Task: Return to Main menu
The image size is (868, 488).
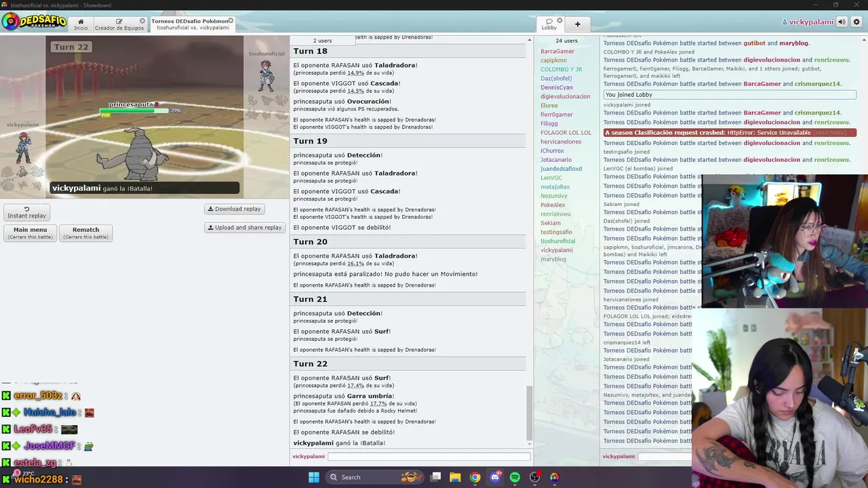Action: tap(30, 232)
